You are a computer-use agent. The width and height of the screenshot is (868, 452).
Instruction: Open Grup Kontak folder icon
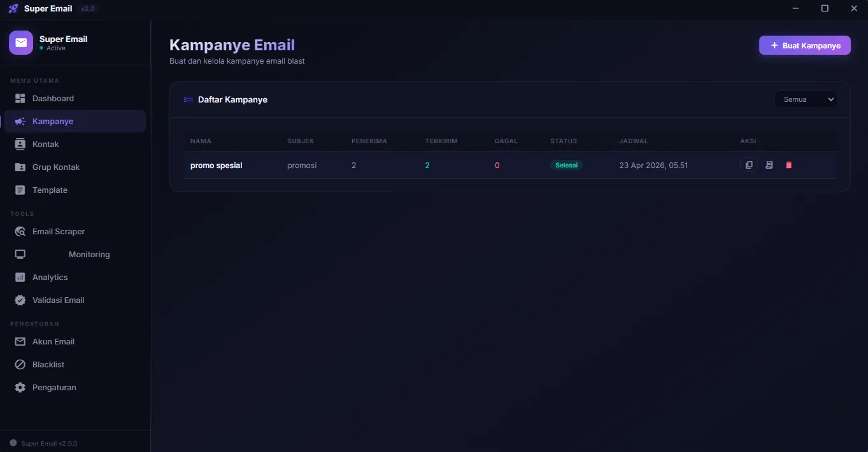[20, 167]
